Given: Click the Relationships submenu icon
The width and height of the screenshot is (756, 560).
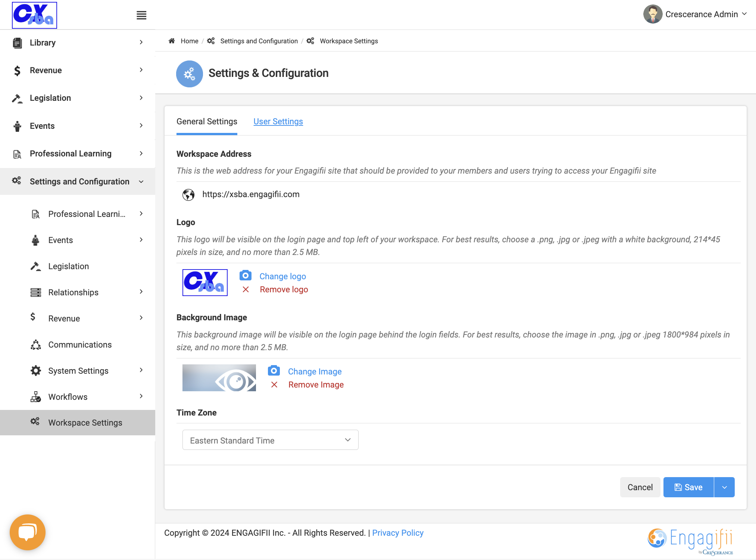Looking at the screenshot, I should pos(36,292).
